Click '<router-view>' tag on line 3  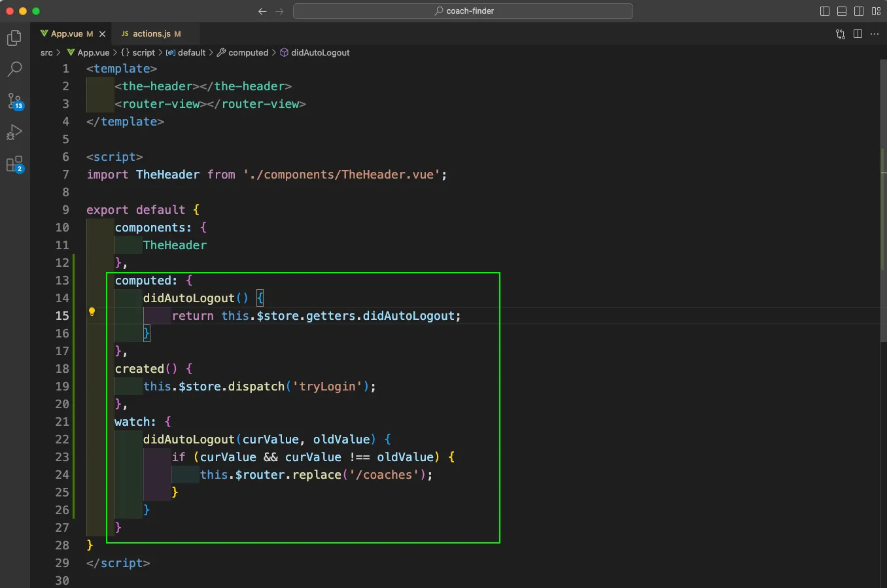tap(161, 104)
